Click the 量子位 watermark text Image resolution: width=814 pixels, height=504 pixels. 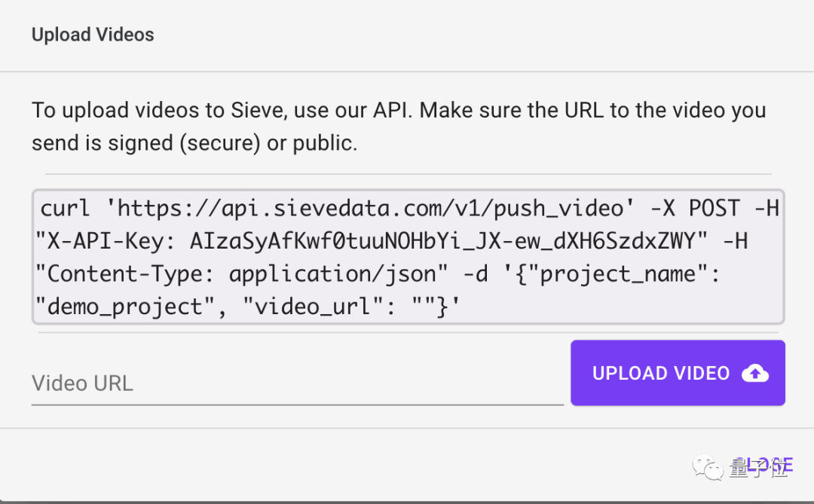[x=758, y=469]
